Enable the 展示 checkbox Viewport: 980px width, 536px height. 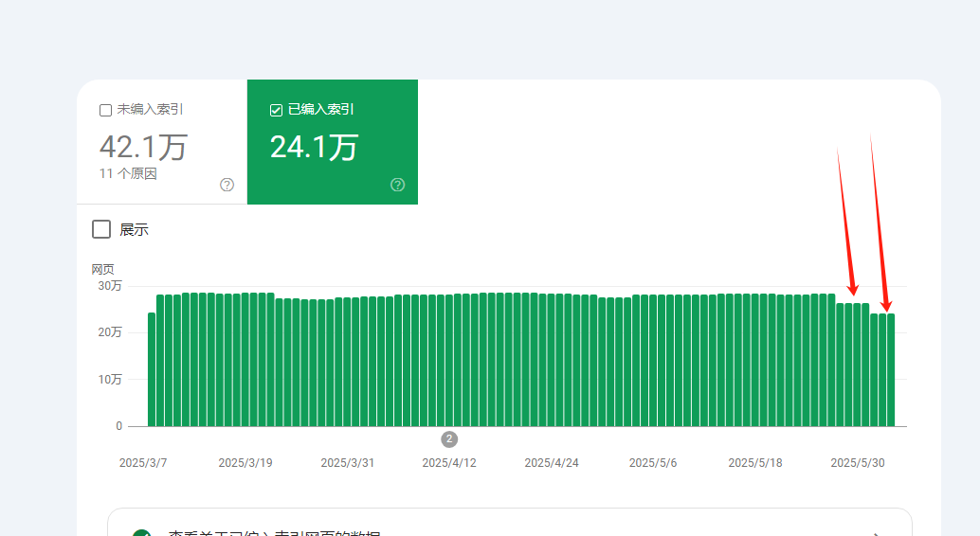click(101, 229)
